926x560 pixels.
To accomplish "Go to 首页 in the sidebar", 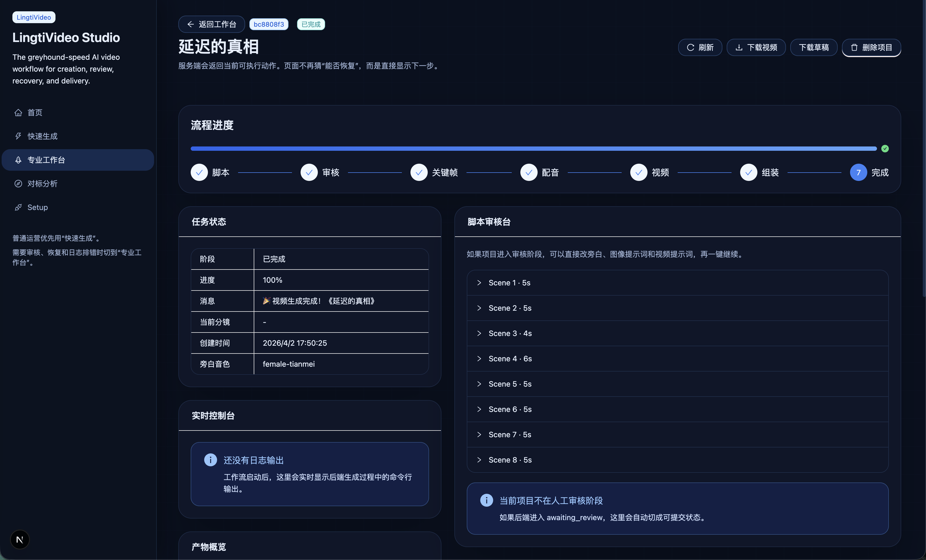I will point(78,113).
